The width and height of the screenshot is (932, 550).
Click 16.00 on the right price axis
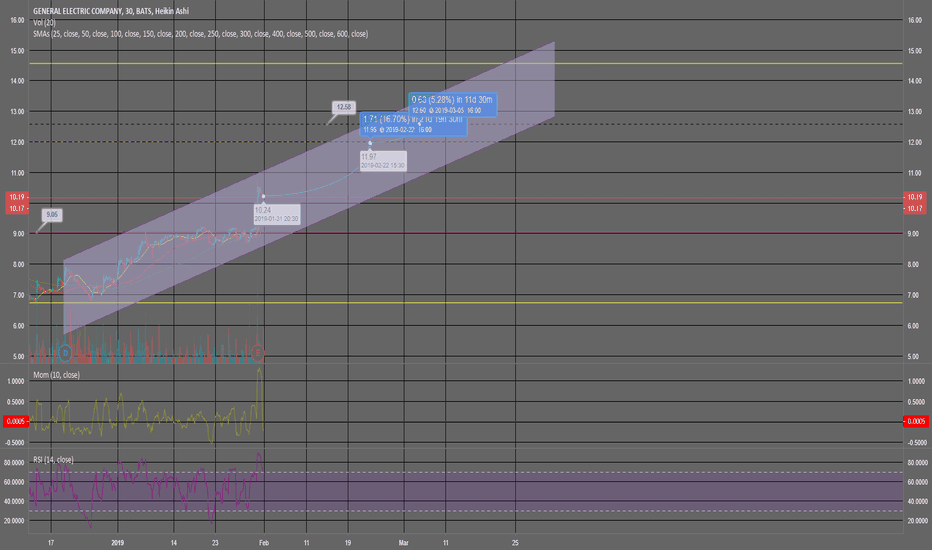pyautogui.click(x=915, y=20)
